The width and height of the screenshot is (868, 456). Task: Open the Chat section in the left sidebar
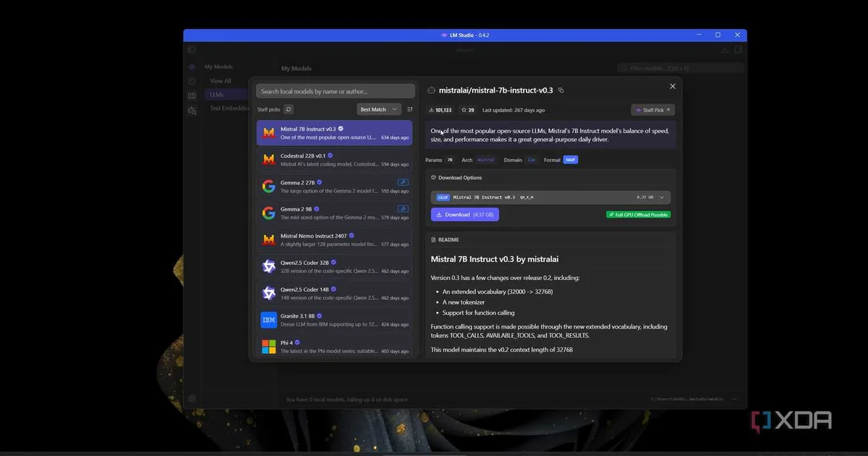point(192,67)
